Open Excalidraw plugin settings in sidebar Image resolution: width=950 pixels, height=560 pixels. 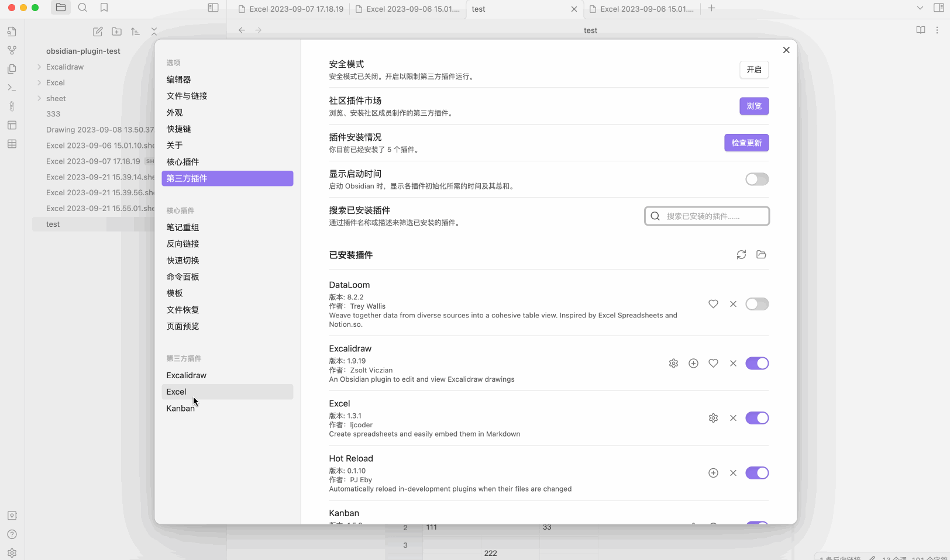click(227, 375)
